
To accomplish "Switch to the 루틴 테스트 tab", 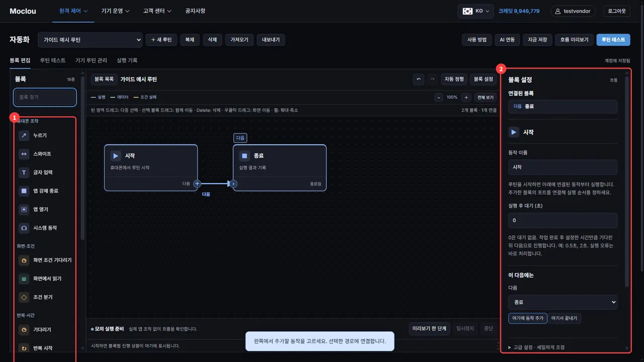I will (53, 60).
